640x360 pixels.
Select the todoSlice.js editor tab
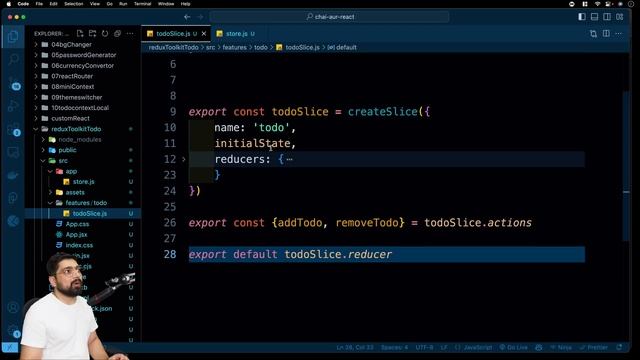point(176,33)
